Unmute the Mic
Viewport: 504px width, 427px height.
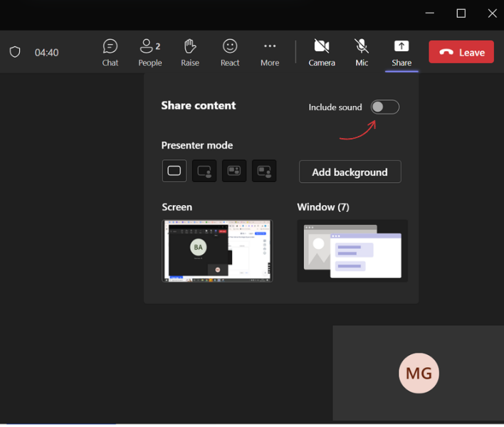[362, 53]
